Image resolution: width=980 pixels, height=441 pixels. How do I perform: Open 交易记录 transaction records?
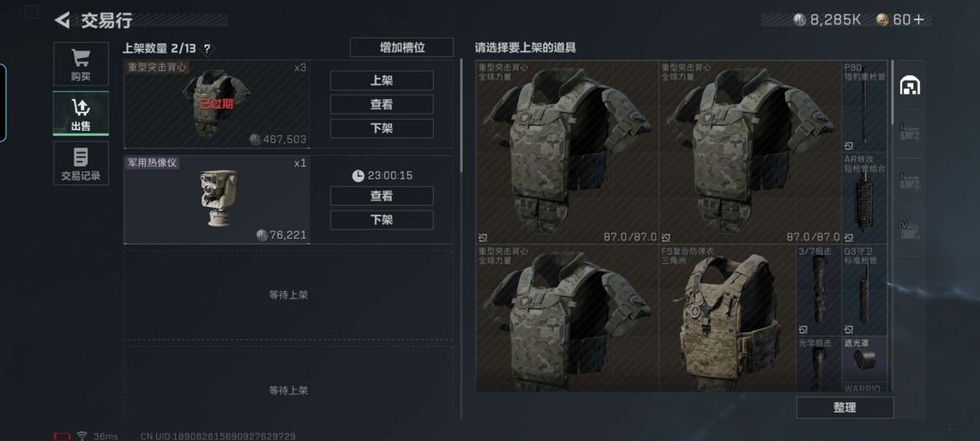[x=81, y=163]
